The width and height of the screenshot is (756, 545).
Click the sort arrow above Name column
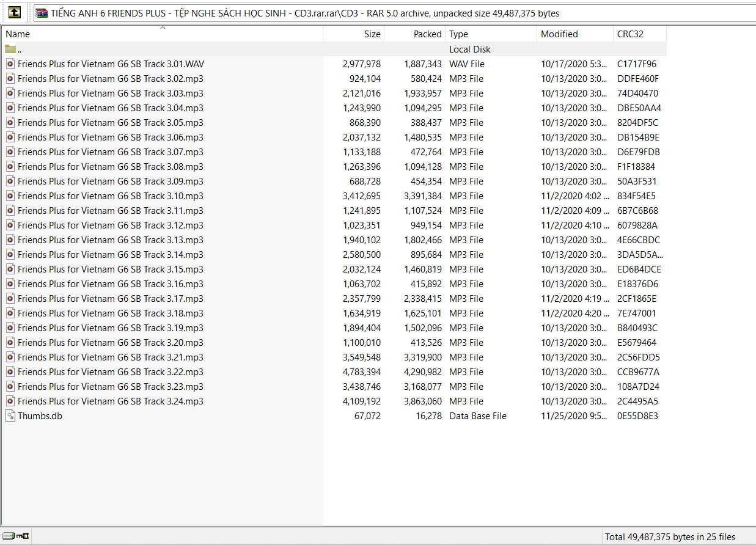click(x=163, y=27)
